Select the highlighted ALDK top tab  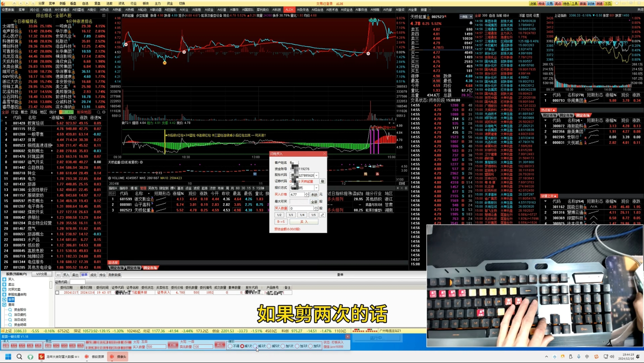point(289,10)
